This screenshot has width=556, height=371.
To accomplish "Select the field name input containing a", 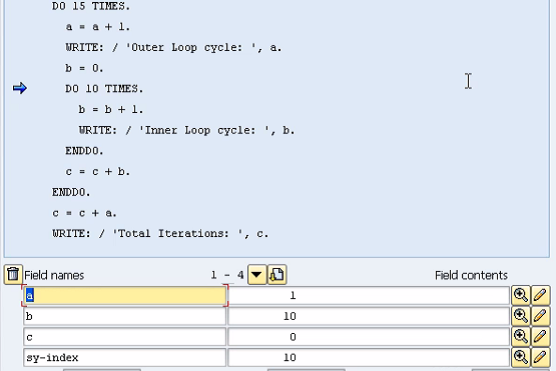I will [x=124, y=295].
